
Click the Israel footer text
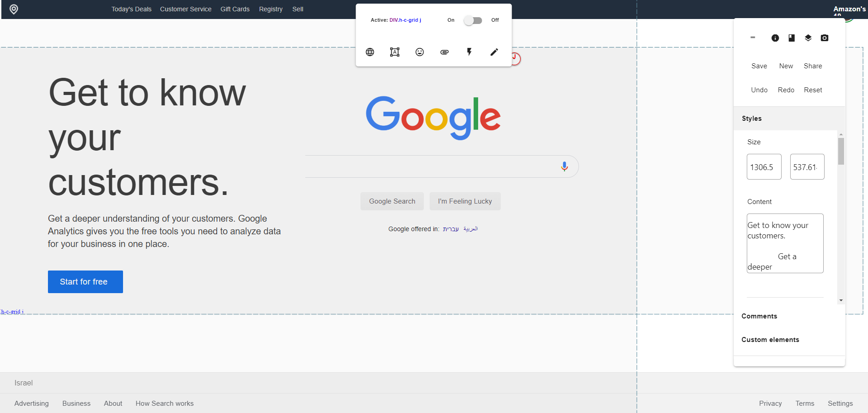coord(24,383)
